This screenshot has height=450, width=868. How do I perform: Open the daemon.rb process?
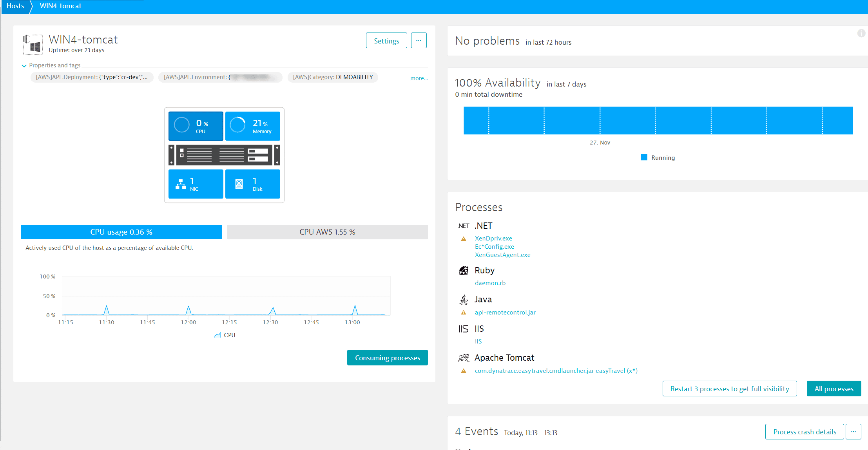tap(490, 283)
